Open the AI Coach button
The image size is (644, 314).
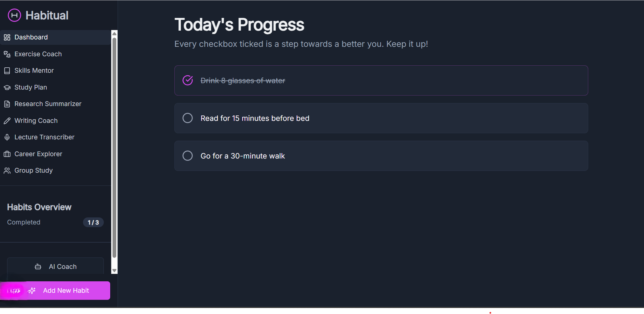pyautogui.click(x=56, y=266)
